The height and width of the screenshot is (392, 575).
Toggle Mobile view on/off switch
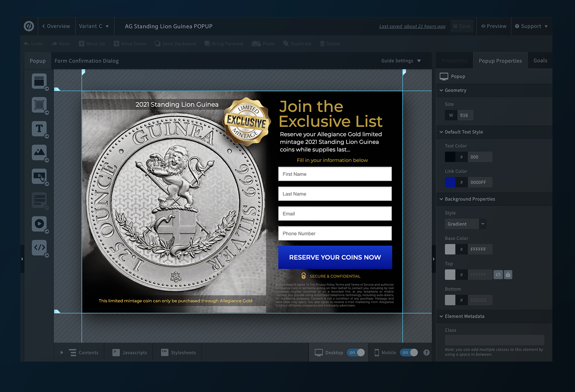click(409, 352)
